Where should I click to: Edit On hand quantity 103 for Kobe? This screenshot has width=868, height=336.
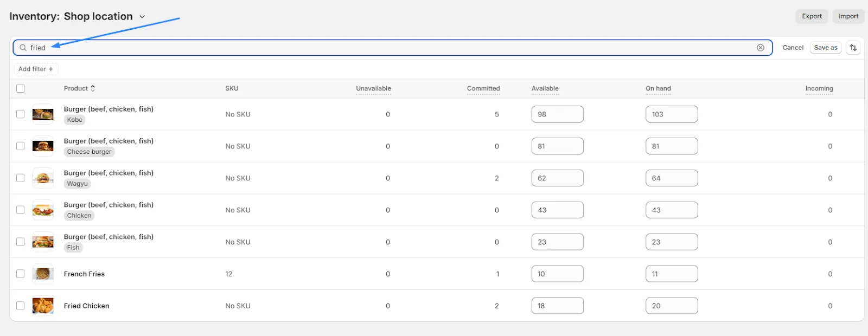672,114
